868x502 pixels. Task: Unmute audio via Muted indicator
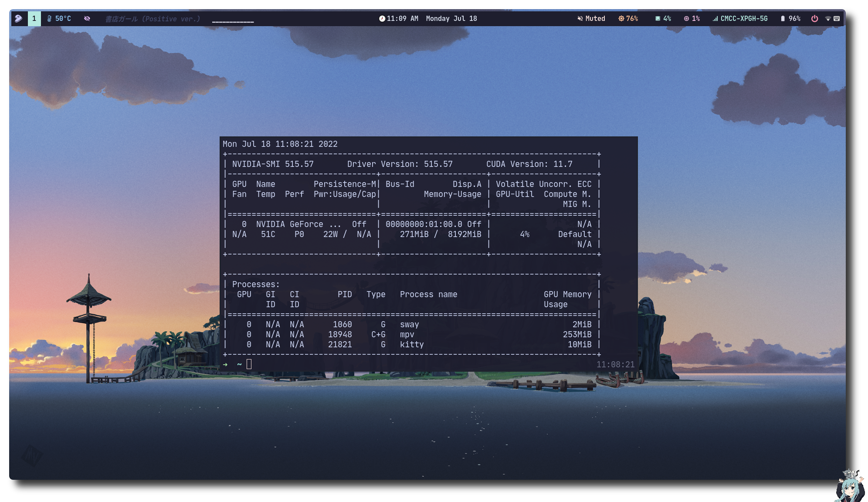tap(591, 18)
